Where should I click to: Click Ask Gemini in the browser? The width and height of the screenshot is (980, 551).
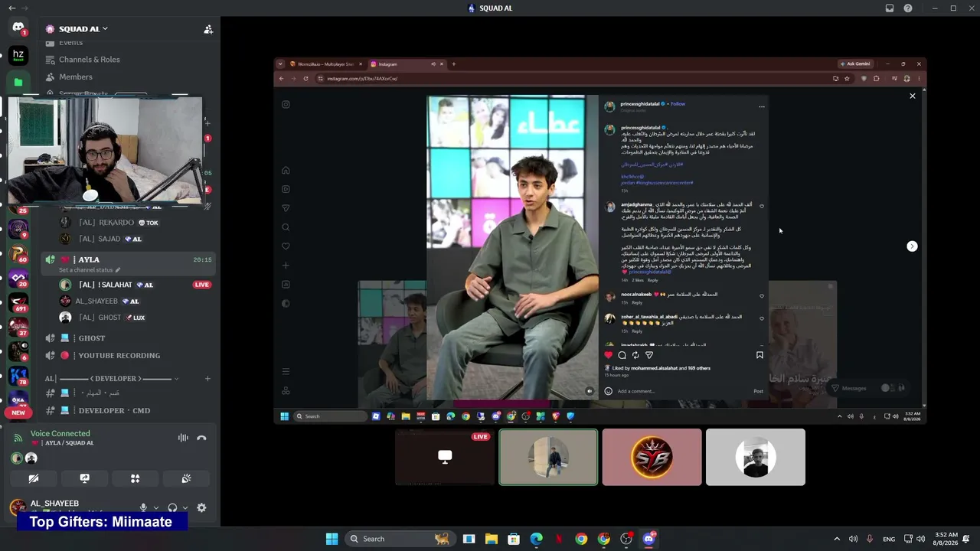tap(855, 64)
